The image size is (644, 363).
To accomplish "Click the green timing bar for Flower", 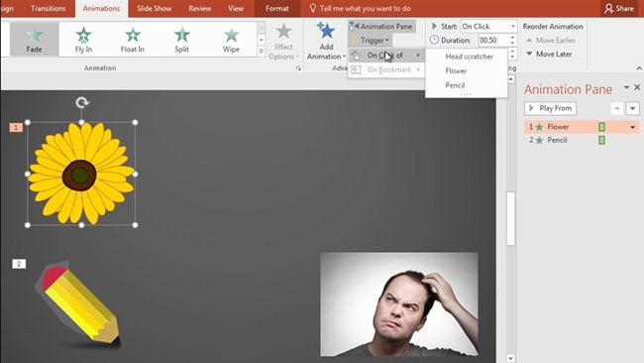I will pos(601,127).
